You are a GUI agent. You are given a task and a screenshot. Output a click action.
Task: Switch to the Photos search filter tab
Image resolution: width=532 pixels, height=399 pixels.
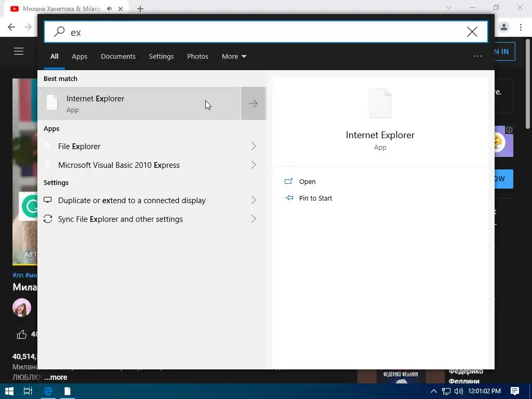(x=197, y=56)
